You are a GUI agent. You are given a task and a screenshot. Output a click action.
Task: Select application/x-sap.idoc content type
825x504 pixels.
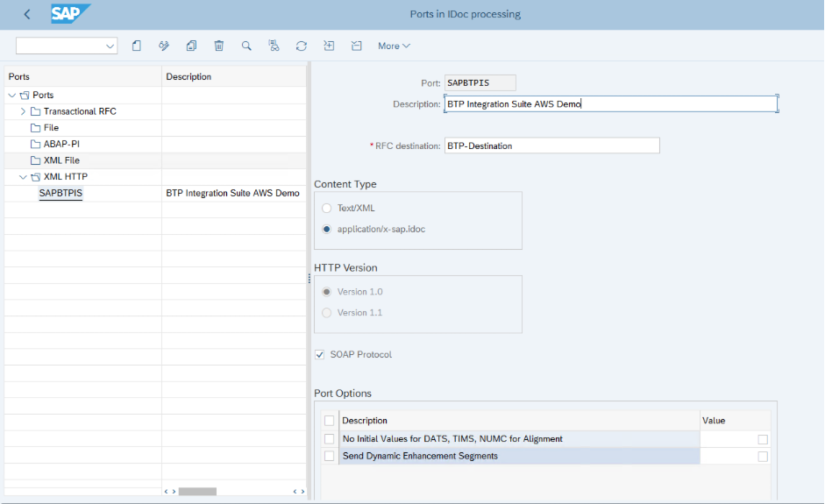click(x=327, y=230)
